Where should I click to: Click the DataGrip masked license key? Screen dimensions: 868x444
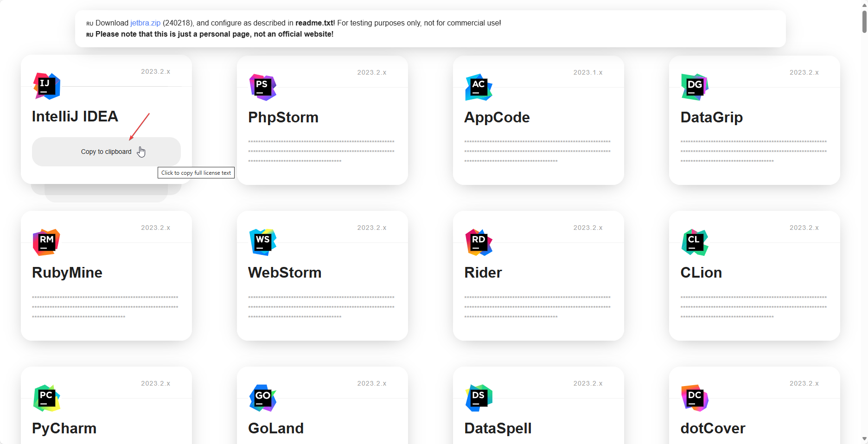[753, 152]
